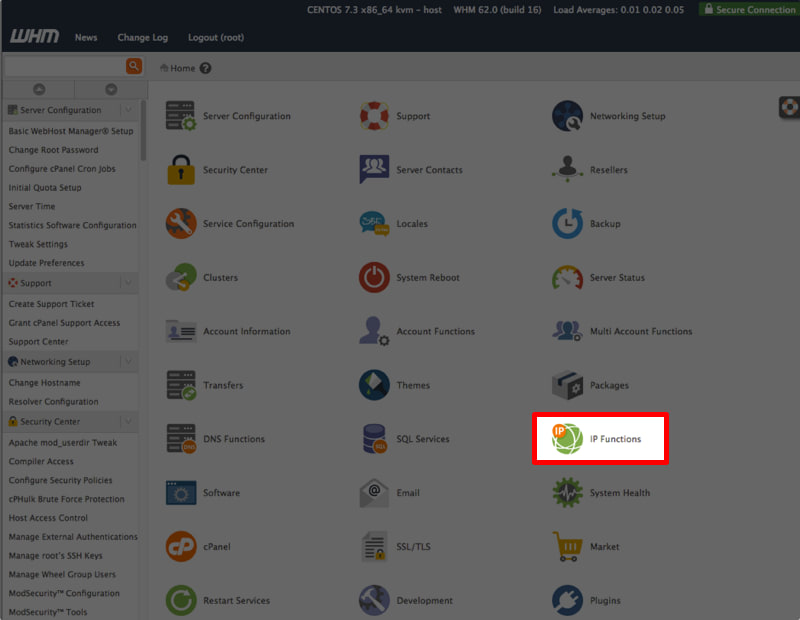Open the Packages box icon
The height and width of the screenshot is (620, 800).
tap(567, 385)
